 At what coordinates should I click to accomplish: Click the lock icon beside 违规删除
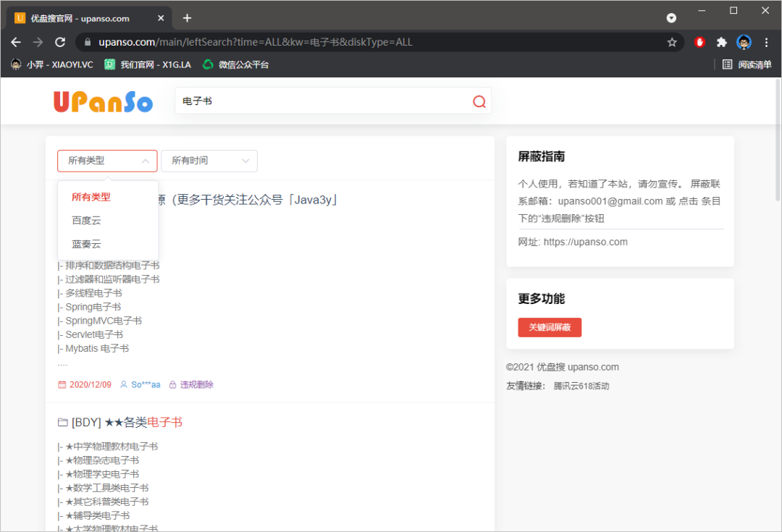172,384
